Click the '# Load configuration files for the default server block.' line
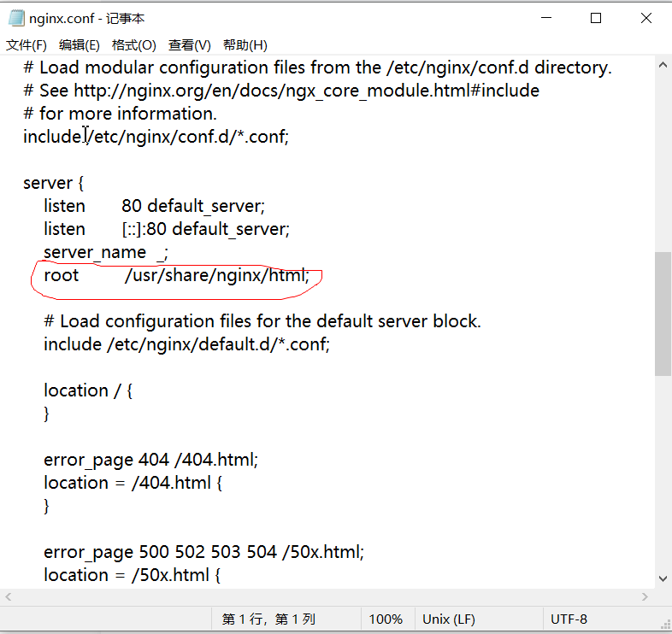 click(262, 321)
